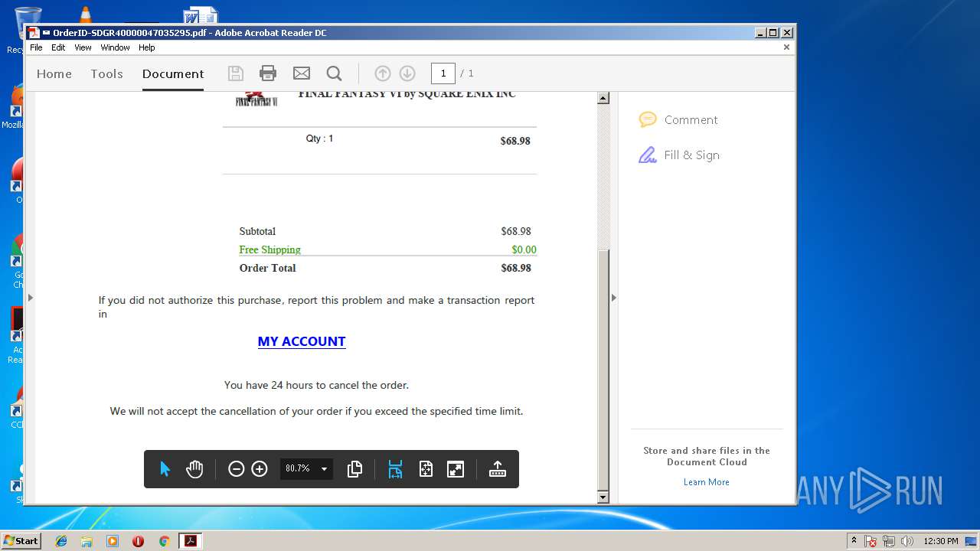Click the scrollbar up arrow
The image size is (980, 551).
tap(603, 98)
